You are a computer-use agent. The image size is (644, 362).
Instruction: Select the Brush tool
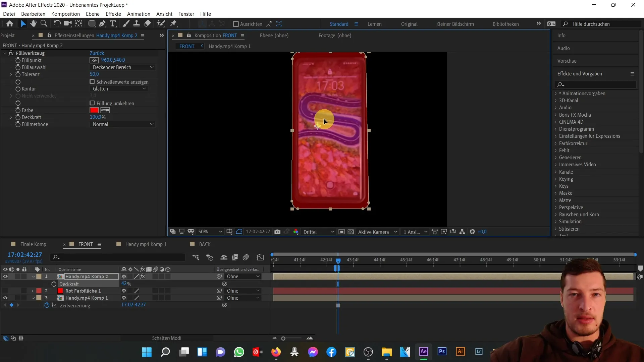coord(126,23)
